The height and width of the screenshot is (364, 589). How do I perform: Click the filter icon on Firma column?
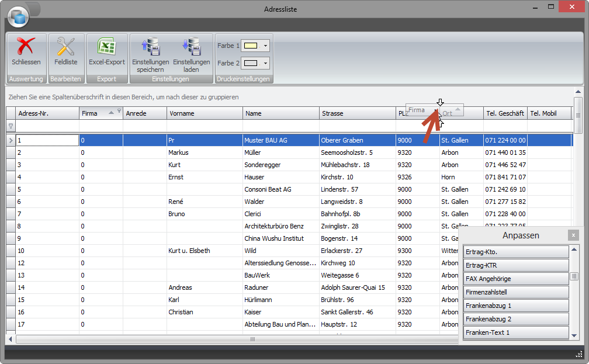tap(119, 111)
